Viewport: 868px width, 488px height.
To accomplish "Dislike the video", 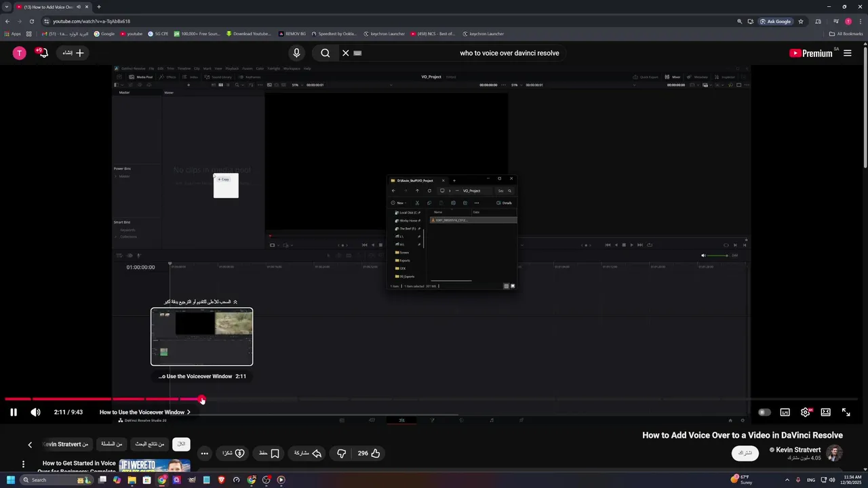I will click(x=342, y=453).
